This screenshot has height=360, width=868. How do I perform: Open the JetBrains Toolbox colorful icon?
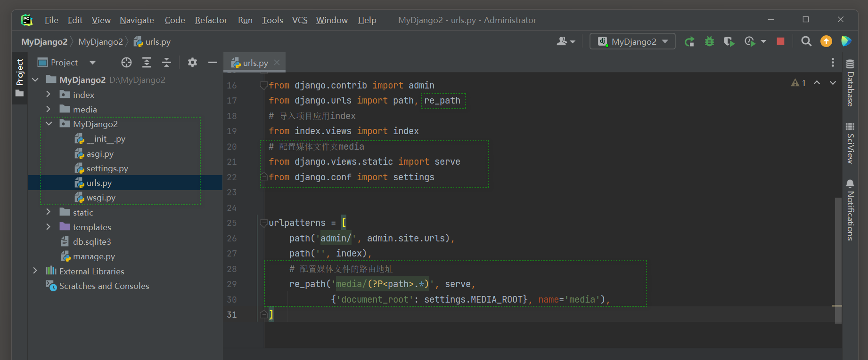(x=846, y=41)
